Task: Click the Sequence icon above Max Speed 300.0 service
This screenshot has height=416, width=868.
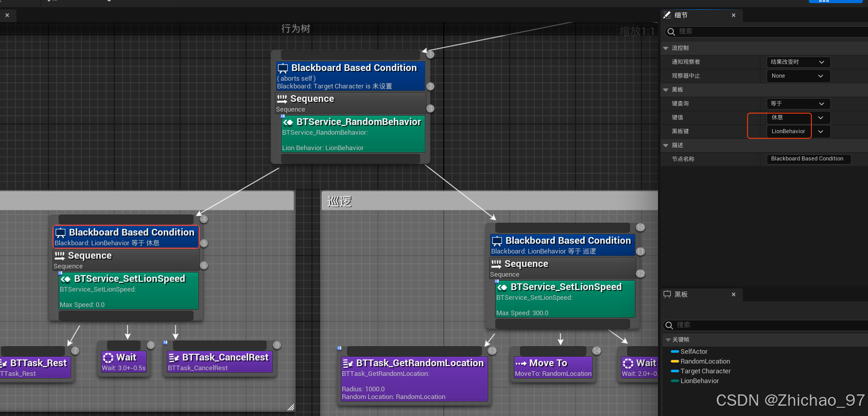Action: pos(496,264)
